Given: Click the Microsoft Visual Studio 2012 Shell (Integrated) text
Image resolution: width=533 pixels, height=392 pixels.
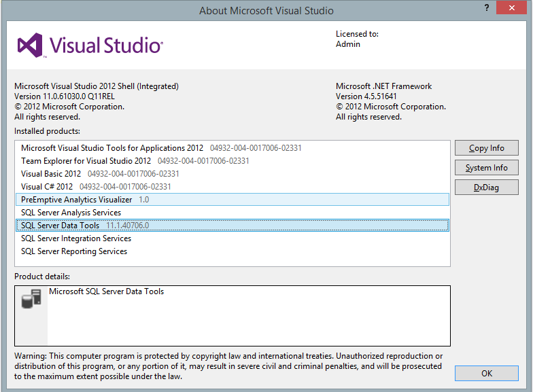Looking at the screenshot, I should tap(97, 86).
